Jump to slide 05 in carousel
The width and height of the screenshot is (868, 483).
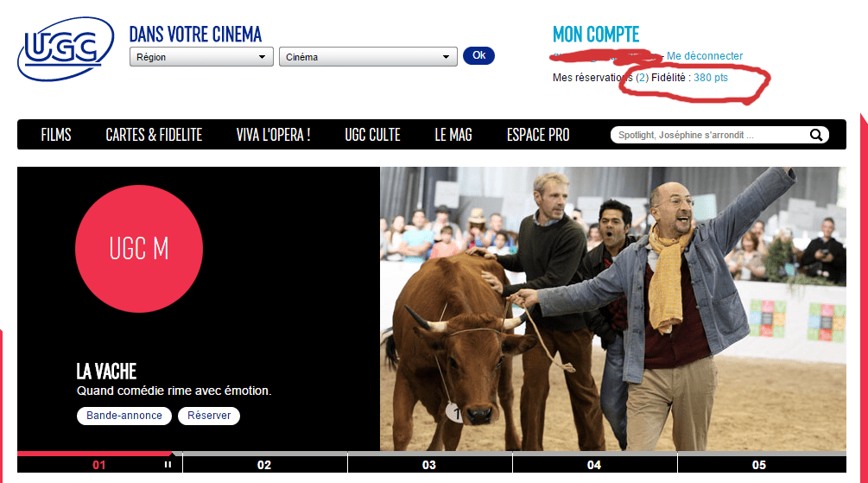point(758,465)
